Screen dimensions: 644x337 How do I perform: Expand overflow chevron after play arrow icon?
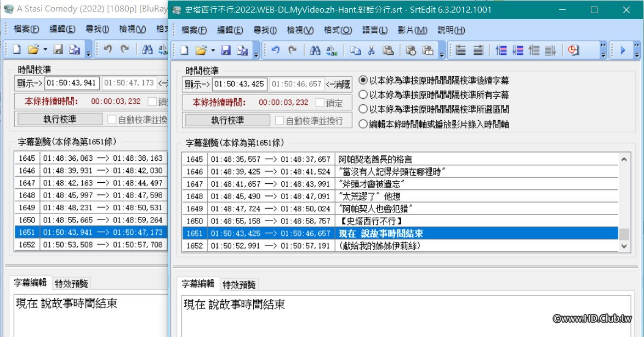[637, 50]
